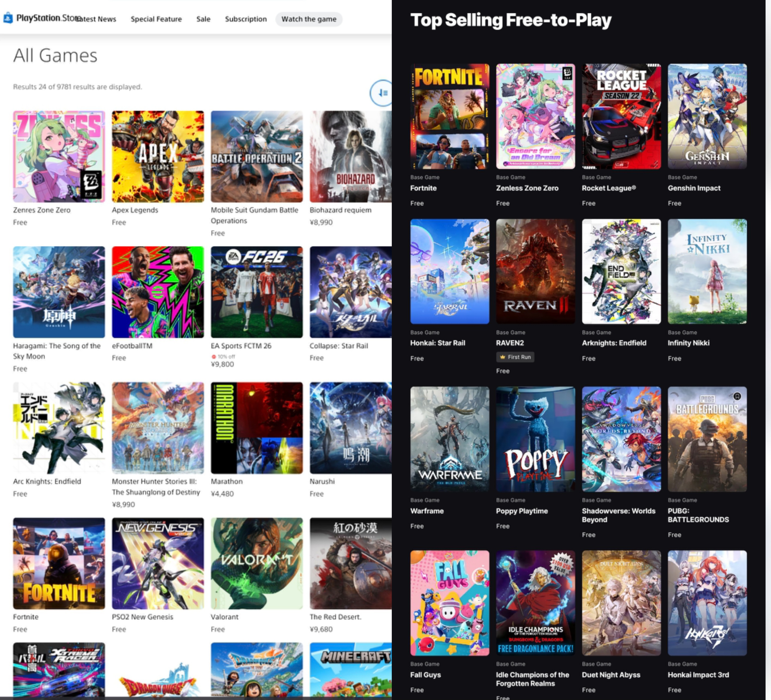771x700 pixels.
Task: Click the PlayStation Store logo icon
Action: 8,18
